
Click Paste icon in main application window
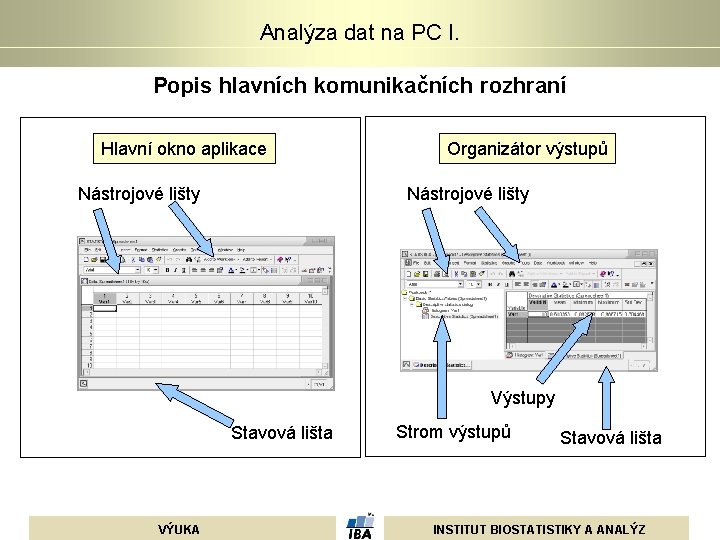click(x=150, y=260)
